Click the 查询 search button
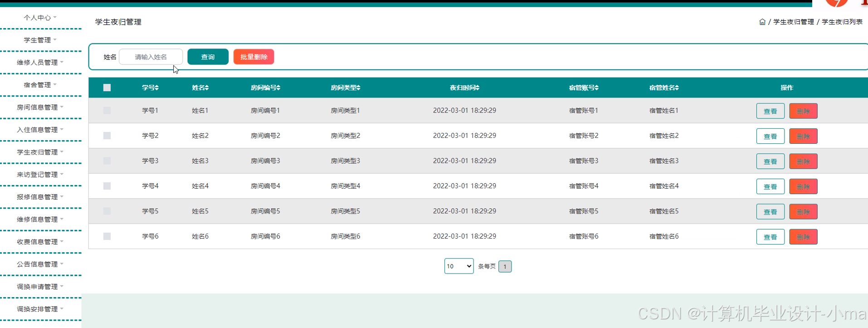The height and width of the screenshot is (328, 868). coord(208,57)
